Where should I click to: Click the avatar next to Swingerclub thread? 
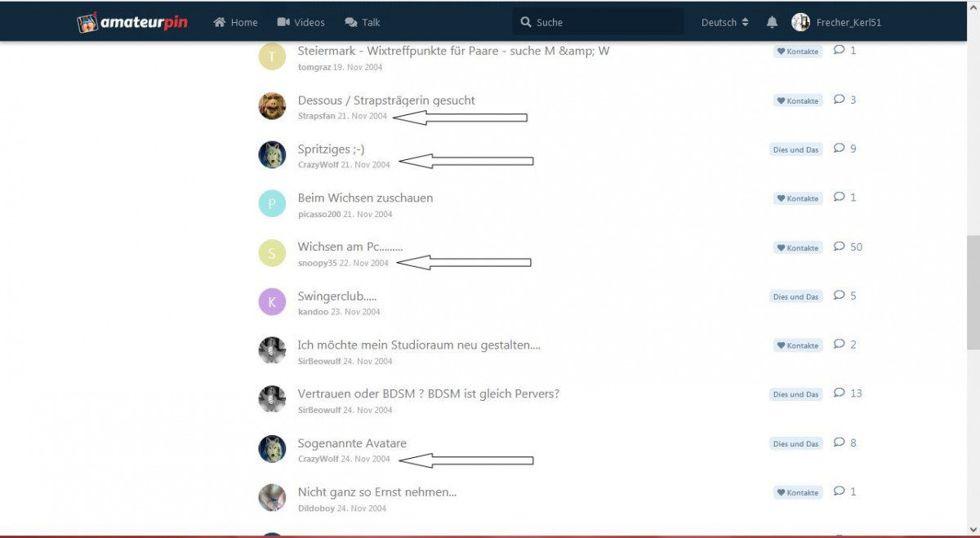pyautogui.click(x=272, y=302)
